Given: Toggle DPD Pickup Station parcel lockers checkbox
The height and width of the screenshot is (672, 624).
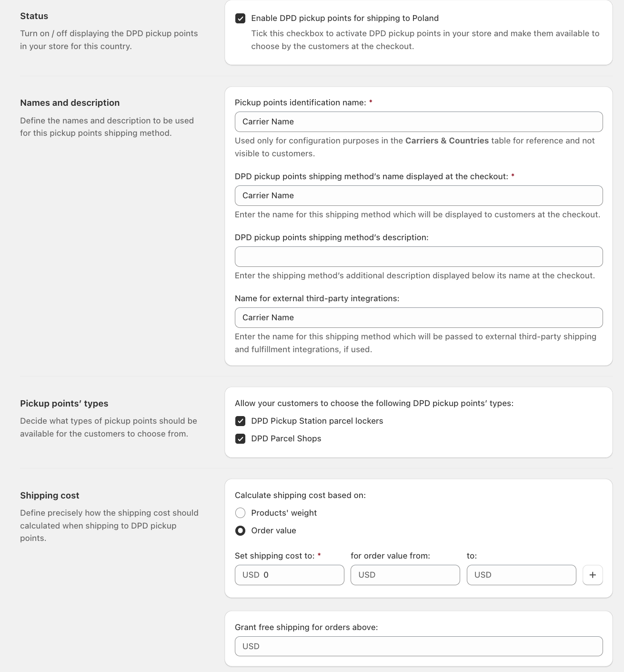Looking at the screenshot, I should pos(241,421).
